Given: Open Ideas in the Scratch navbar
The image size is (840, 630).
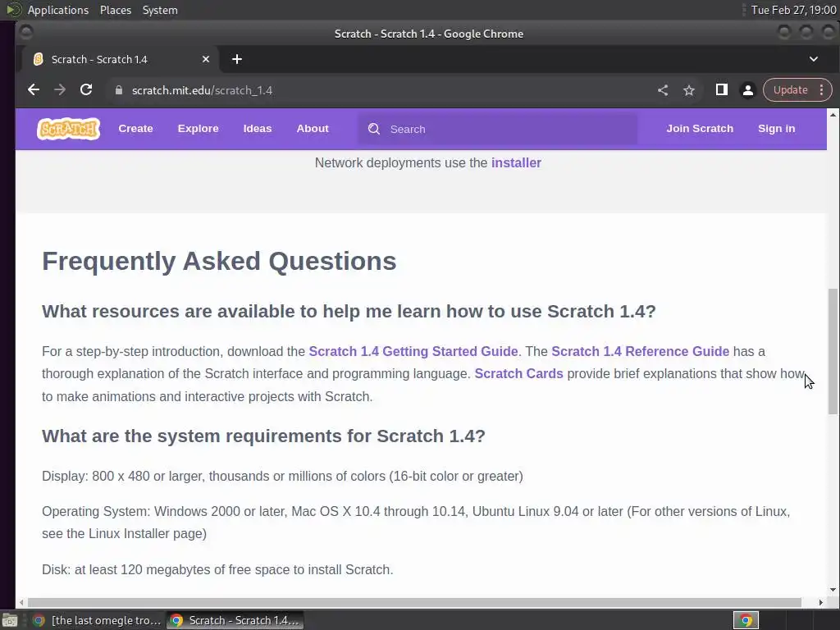Looking at the screenshot, I should tap(257, 129).
